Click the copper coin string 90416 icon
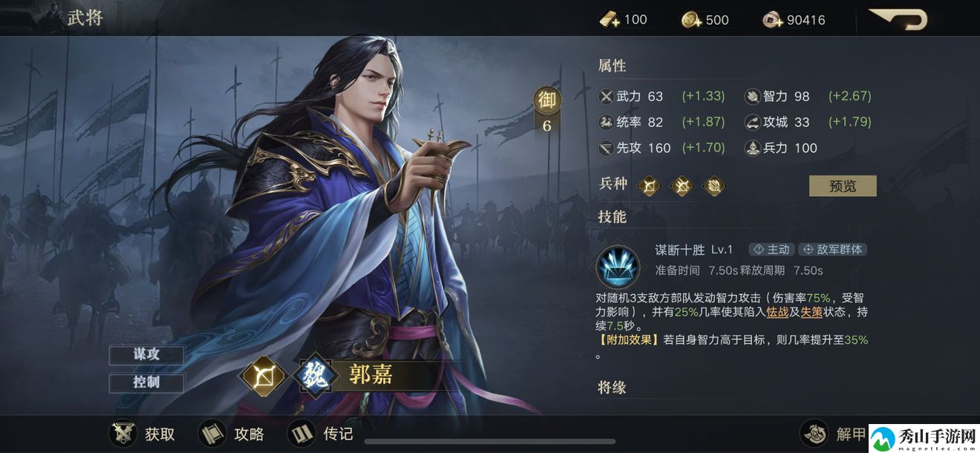This screenshot has width=980, height=453. coord(773,20)
